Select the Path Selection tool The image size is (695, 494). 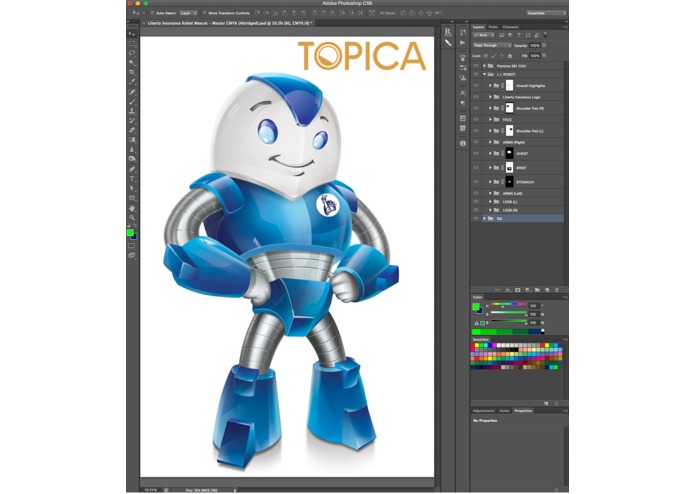coord(132,188)
